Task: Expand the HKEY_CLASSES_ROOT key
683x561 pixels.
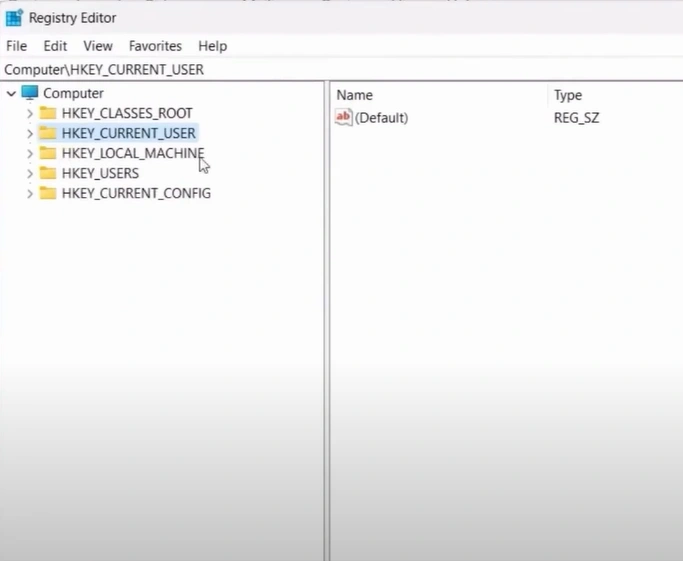Action: point(30,114)
